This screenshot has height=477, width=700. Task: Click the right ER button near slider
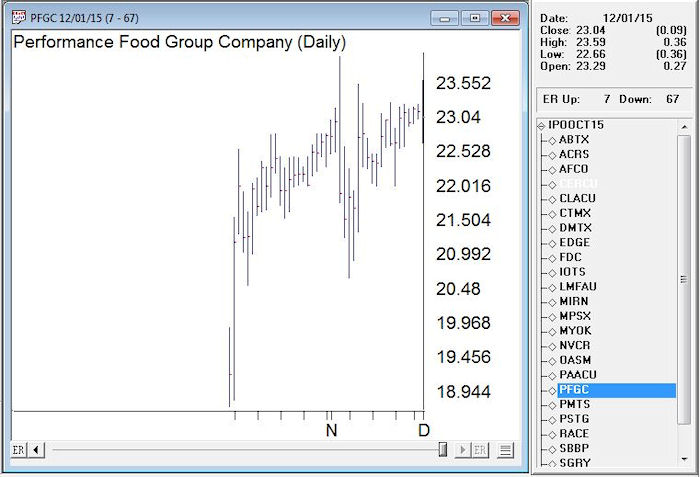pos(480,450)
